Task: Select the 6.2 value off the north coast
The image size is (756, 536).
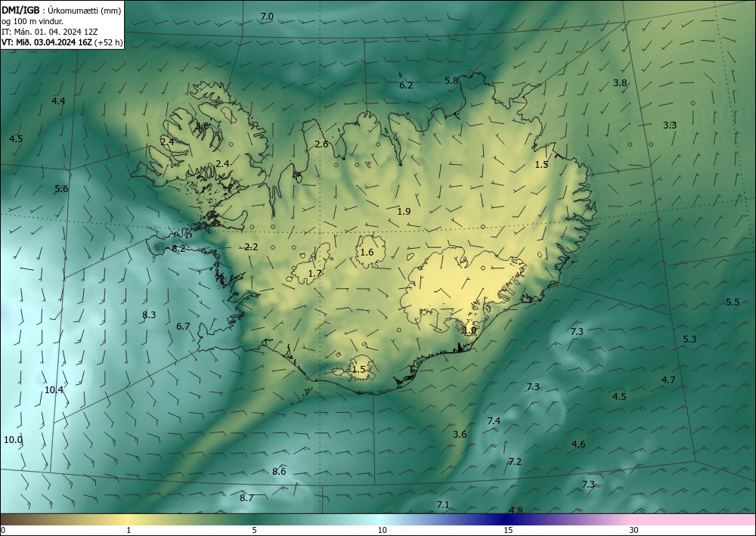Action: click(406, 85)
